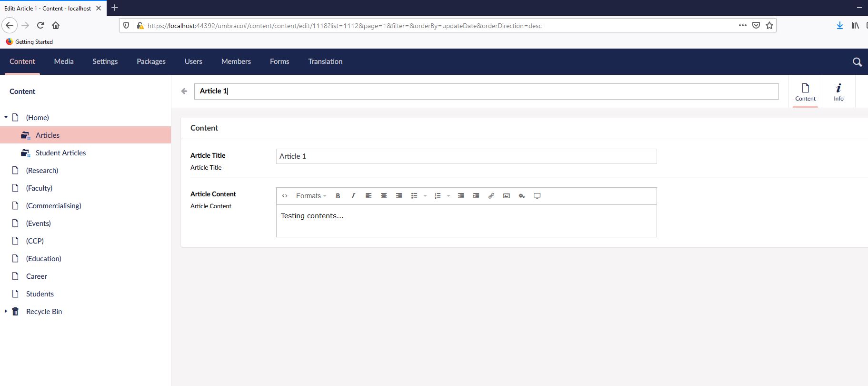Go back using arrow beside name field

(x=184, y=91)
